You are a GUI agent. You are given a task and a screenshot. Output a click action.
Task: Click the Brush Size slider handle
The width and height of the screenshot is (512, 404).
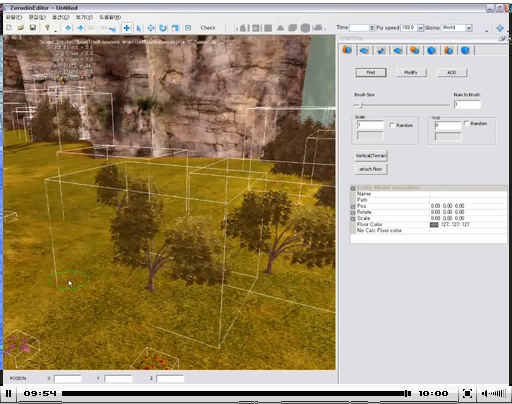tap(361, 105)
